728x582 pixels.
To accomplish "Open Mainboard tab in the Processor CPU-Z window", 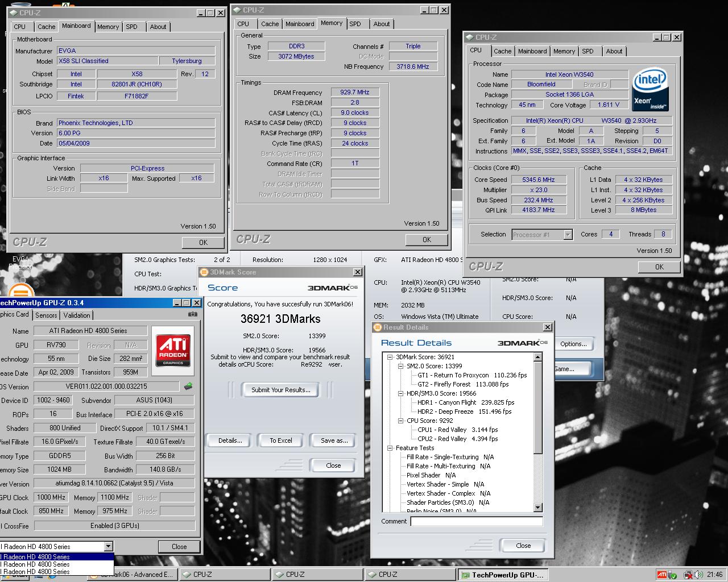I will click(532, 51).
